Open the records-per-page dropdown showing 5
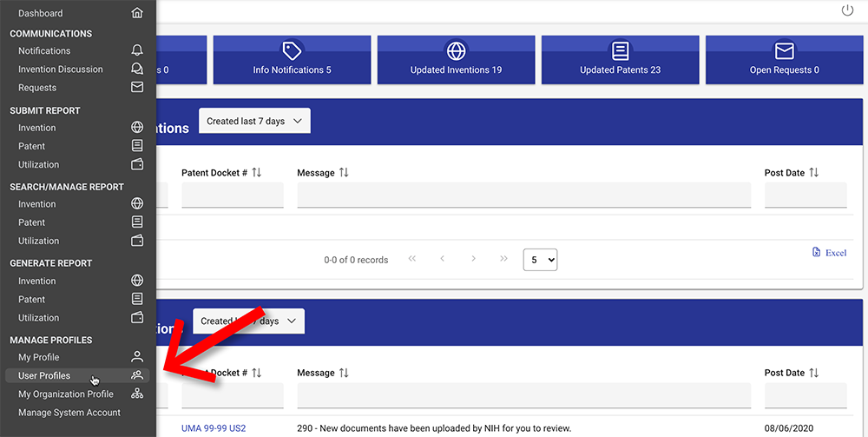The width and height of the screenshot is (868, 437). click(540, 260)
